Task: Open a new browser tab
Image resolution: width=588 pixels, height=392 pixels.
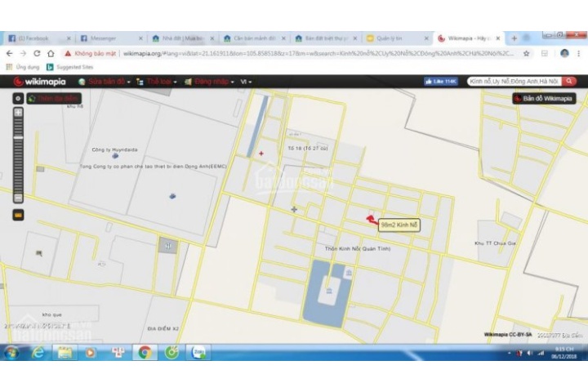Action: coord(514,38)
